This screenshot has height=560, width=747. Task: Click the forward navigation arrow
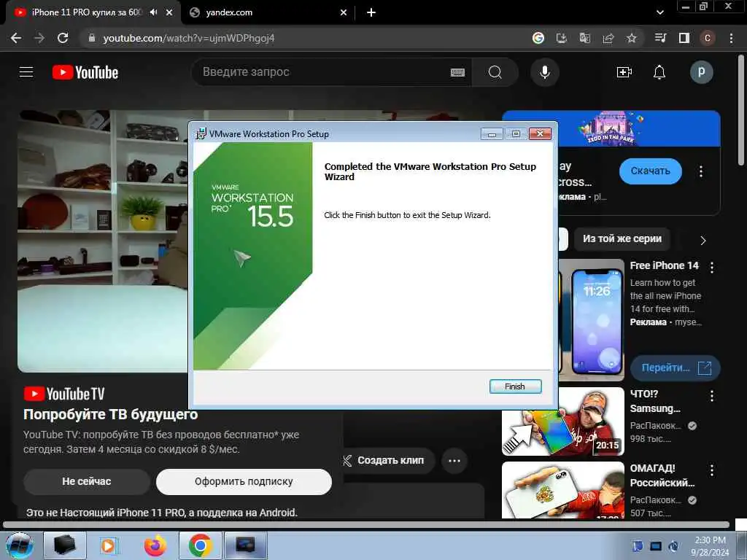(39, 38)
